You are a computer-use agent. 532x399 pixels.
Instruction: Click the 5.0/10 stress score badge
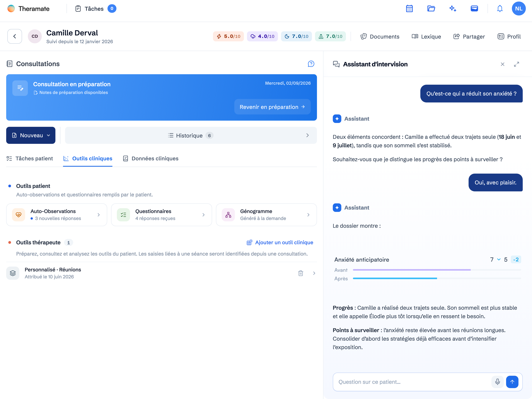point(228,36)
